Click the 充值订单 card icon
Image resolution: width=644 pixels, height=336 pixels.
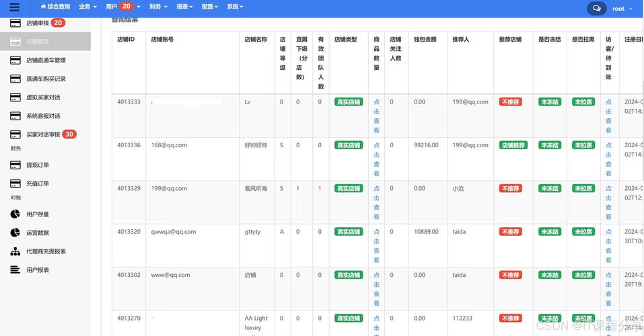(x=15, y=183)
